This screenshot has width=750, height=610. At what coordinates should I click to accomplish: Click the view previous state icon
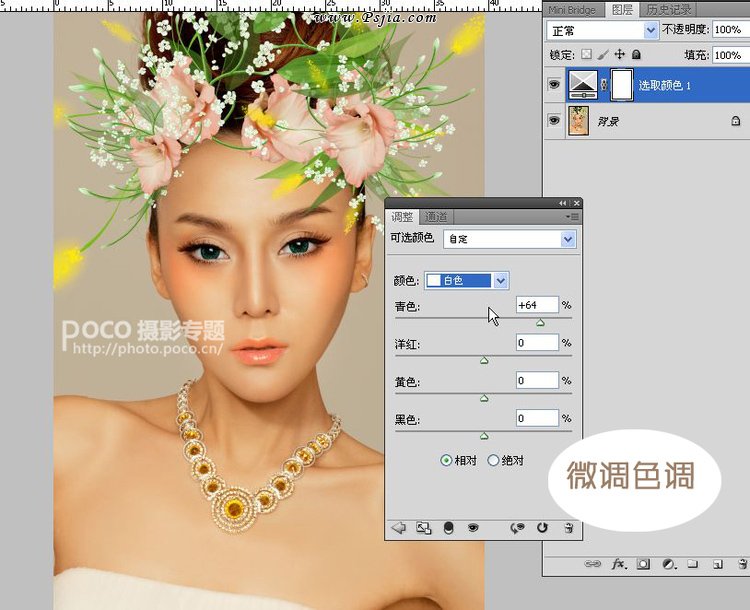517,528
